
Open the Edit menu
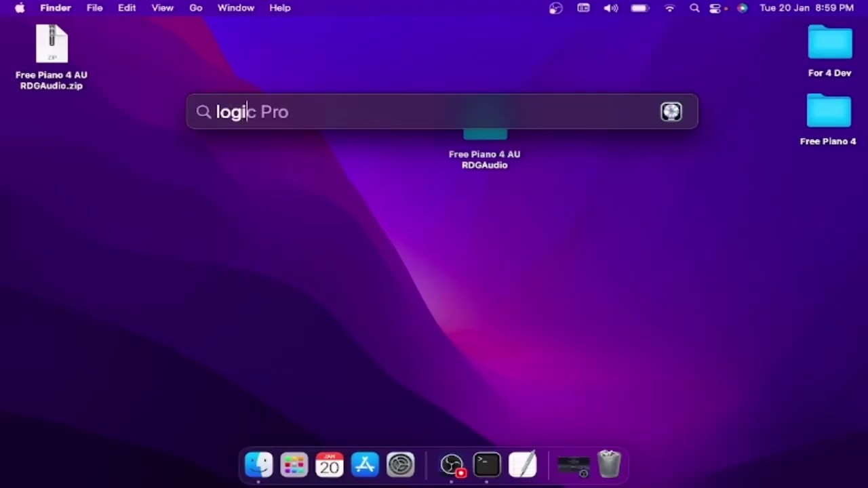127,8
